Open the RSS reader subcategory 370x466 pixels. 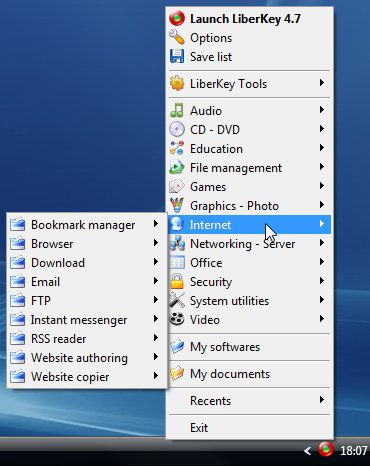pos(87,339)
